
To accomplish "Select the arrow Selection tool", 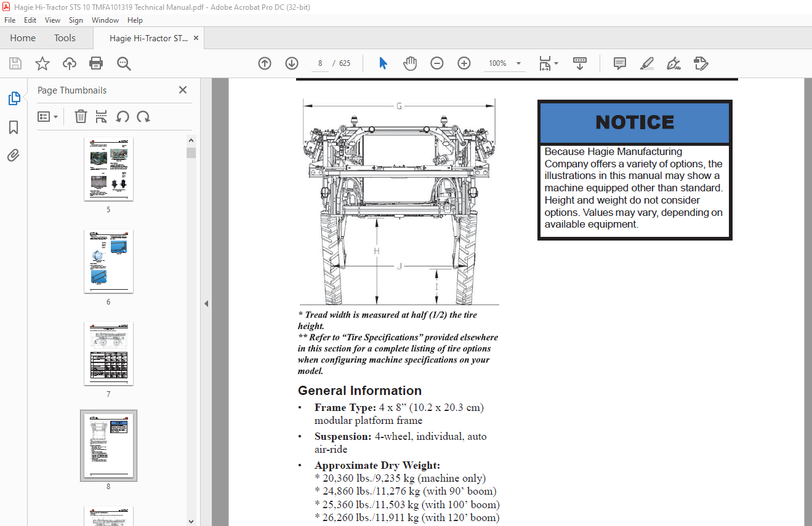I will [x=383, y=63].
